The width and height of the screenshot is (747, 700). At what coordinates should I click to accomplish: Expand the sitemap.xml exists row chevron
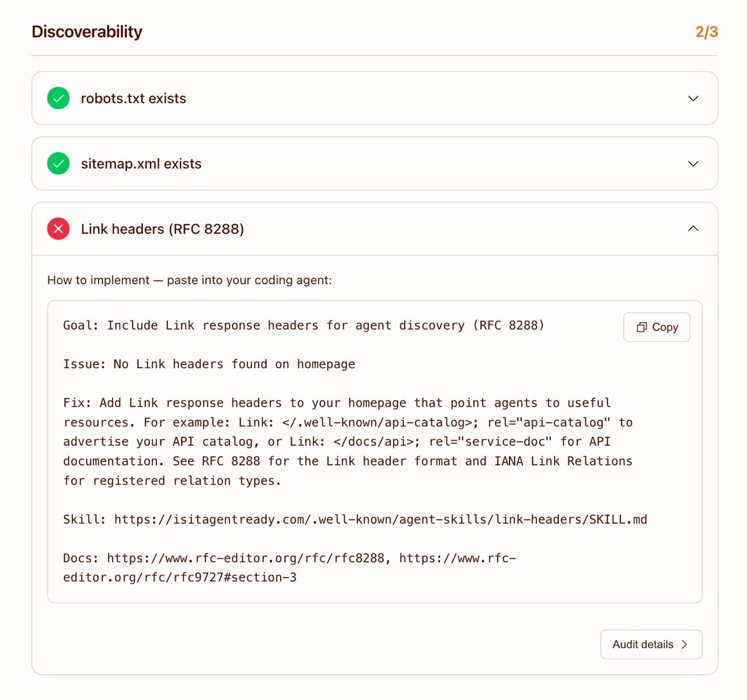pyautogui.click(x=693, y=164)
